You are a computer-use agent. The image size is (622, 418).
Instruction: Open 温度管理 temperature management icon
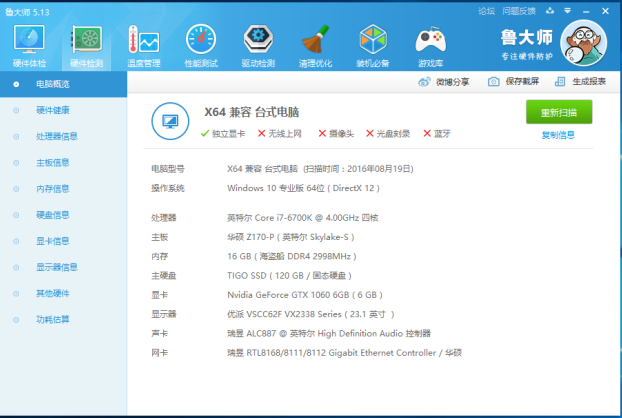pyautogui.click(x=144, y=39)
